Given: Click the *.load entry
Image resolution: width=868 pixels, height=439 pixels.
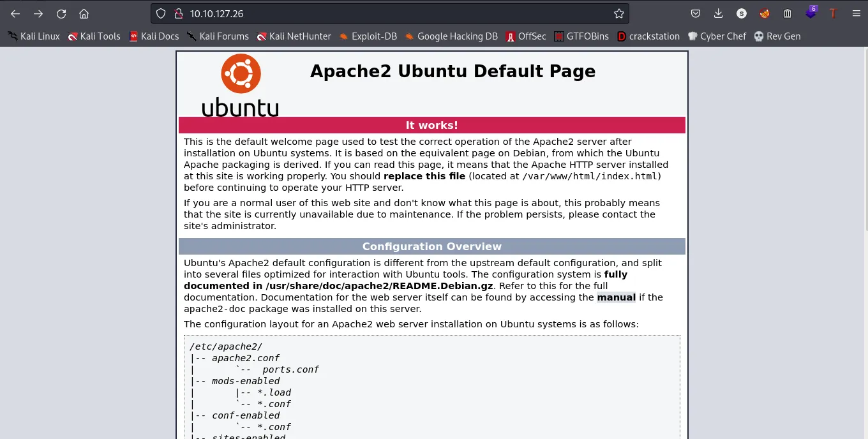Looking at the screenshot, I should coord(274,392).
